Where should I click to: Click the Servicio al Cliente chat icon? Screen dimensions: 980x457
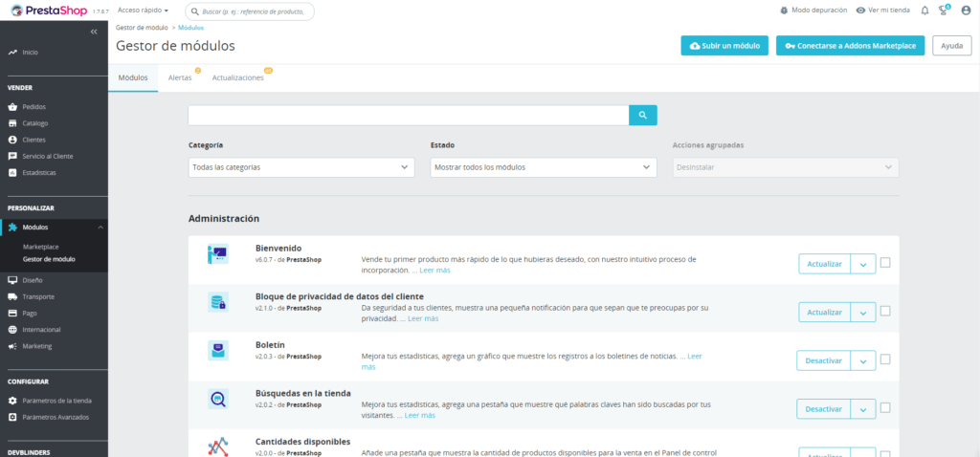12,156
